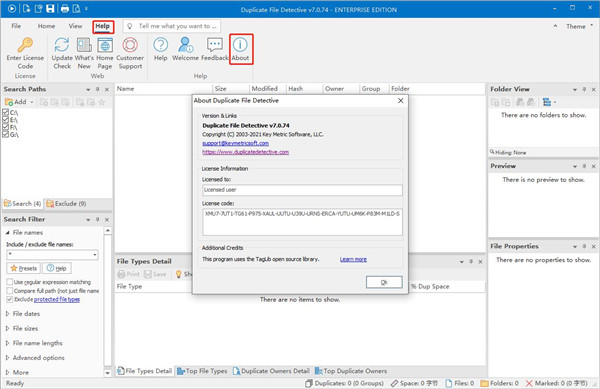Click Ok in the About dialog
The height and width of the screenshot is (389, 600).
[384, 282]
